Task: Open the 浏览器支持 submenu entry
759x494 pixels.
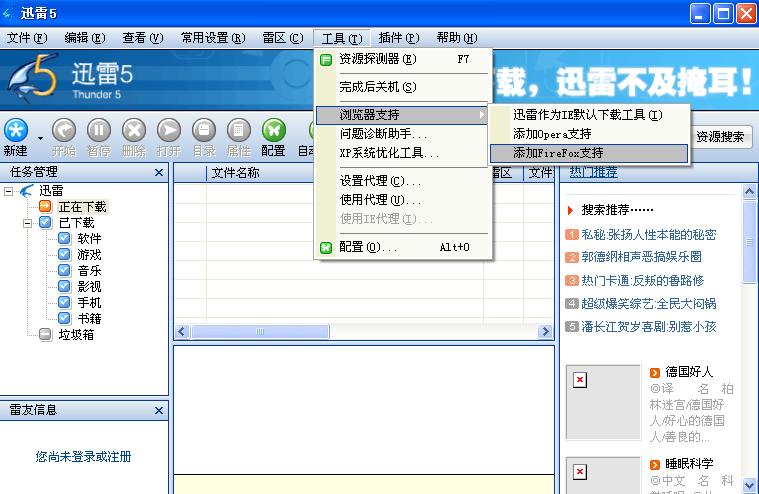Action: 402,115
